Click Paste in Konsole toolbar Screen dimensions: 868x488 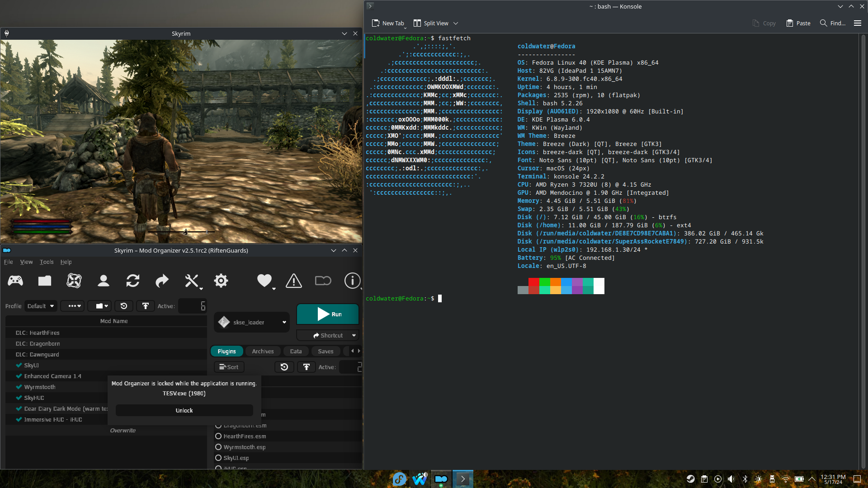point(798,23)
